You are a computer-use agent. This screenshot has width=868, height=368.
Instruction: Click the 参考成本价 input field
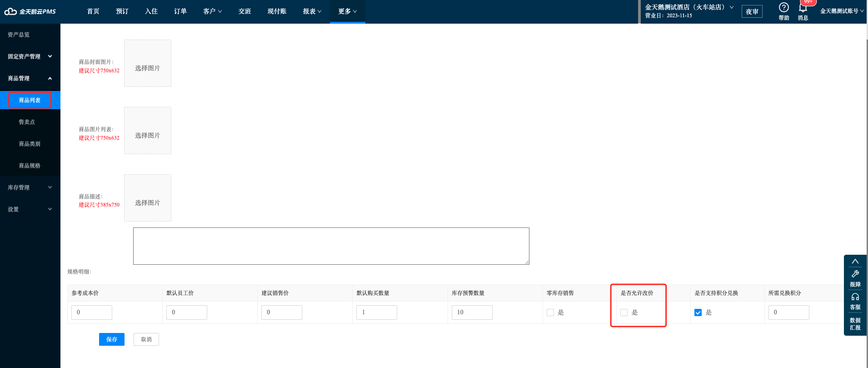click(92, 313)
